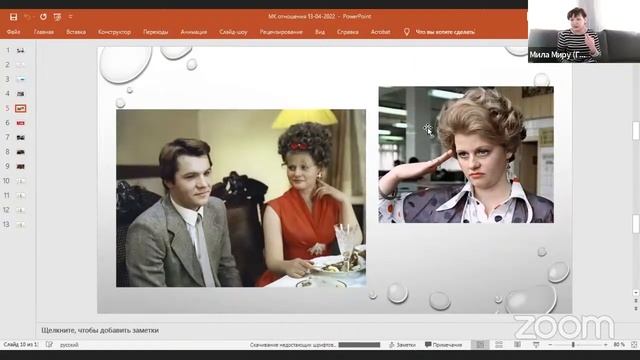Switch to Reading view icon
The height and width of the screenshot is (360, 640).
point(518,345)
